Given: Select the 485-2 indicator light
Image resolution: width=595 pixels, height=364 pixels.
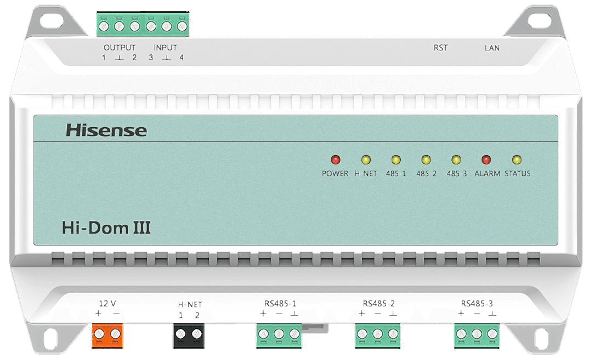Looking at the screenshot, I should point(426,160).
